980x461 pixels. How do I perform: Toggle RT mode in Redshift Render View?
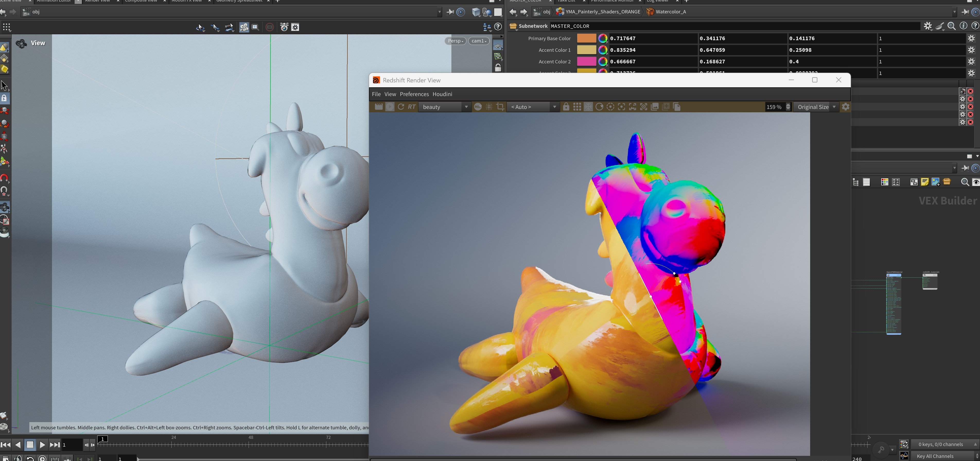point(412,107)
